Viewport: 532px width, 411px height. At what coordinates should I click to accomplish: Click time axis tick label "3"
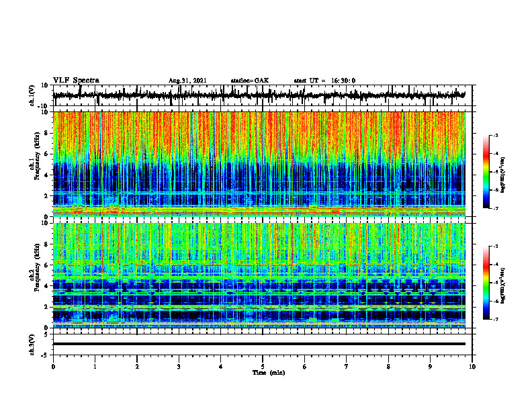(179, 367)
